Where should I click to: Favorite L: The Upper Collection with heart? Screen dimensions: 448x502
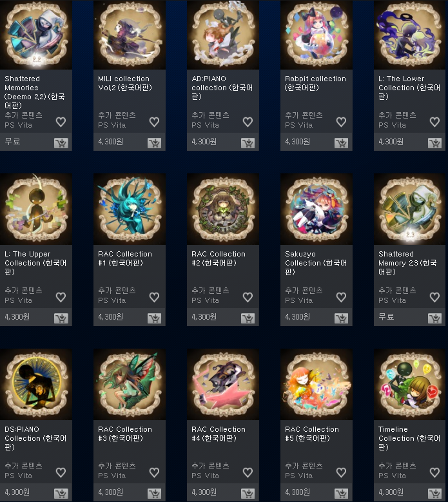click(x=61, y=297)
